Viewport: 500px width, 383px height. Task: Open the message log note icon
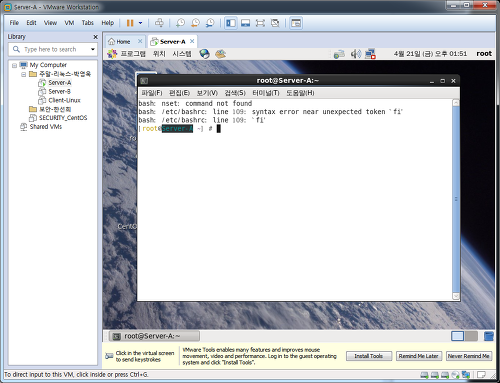481,375
